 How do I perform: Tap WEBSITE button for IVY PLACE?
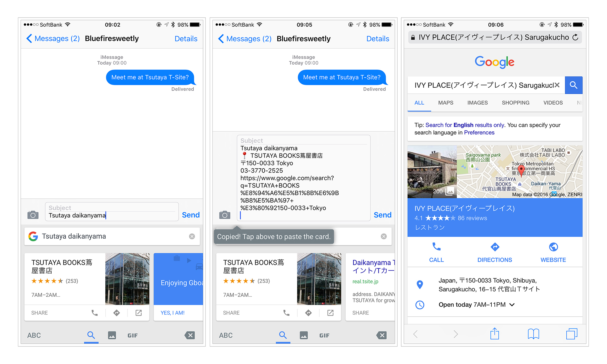tap(553, 252)
